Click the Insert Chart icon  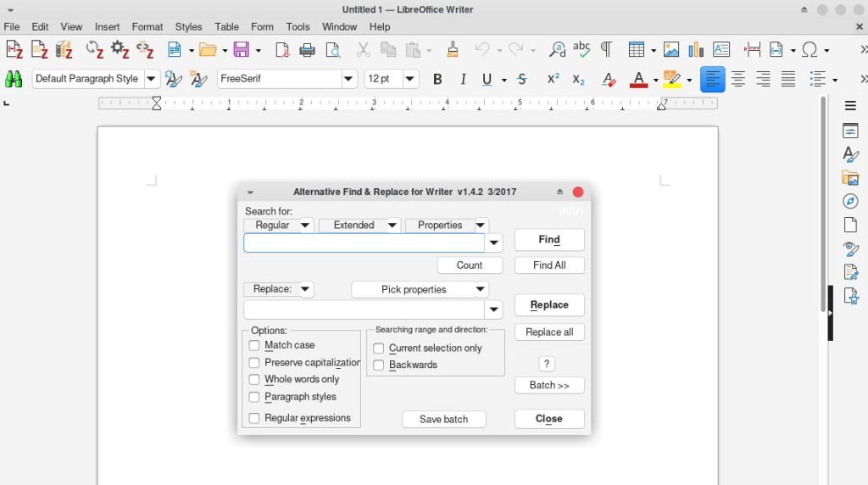coord(696,50)
